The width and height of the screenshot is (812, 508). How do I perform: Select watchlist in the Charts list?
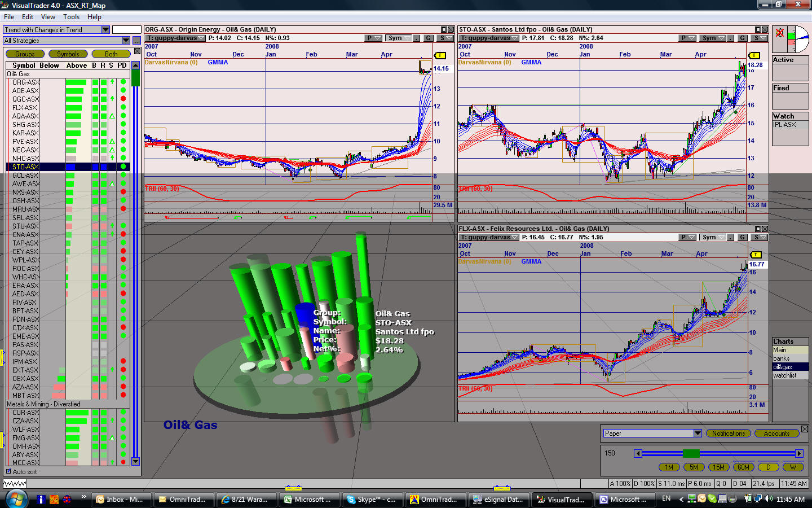(x=790, y=375)
